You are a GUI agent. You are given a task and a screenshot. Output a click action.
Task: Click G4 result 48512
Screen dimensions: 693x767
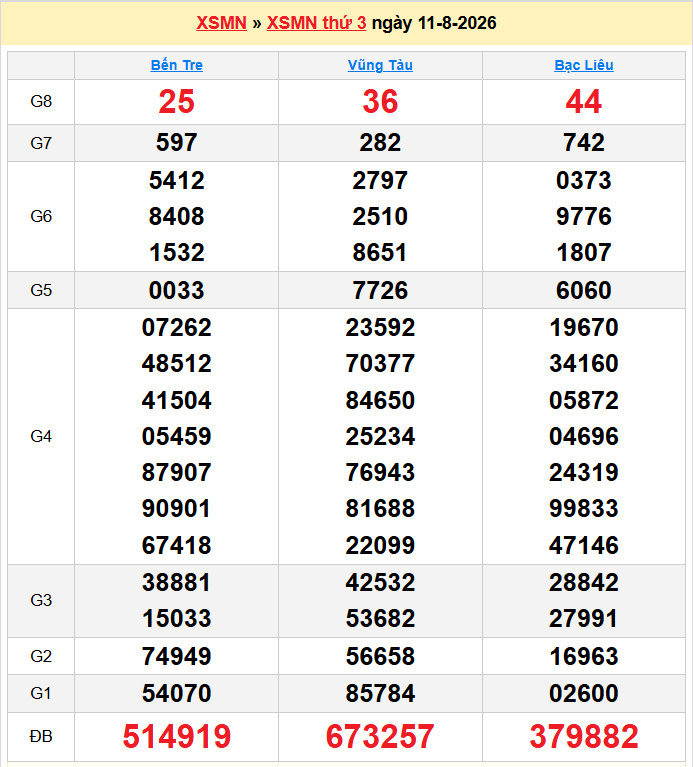coord(177,363)
